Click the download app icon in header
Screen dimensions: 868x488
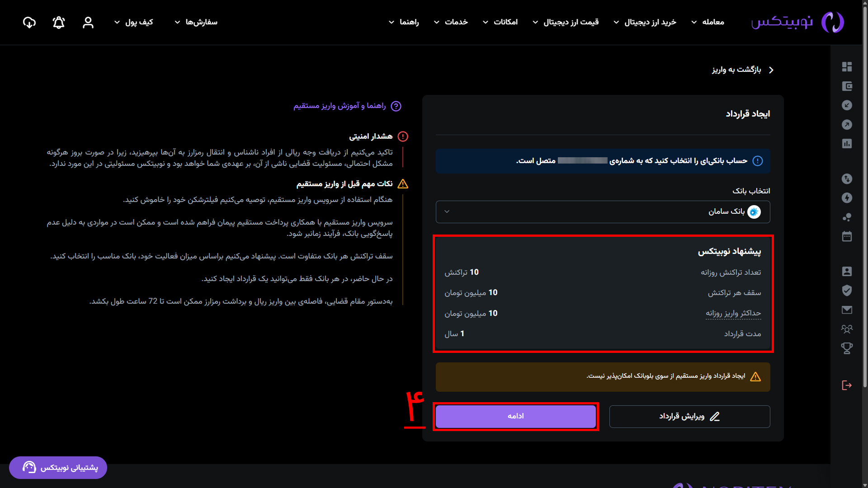click(29, 22)
